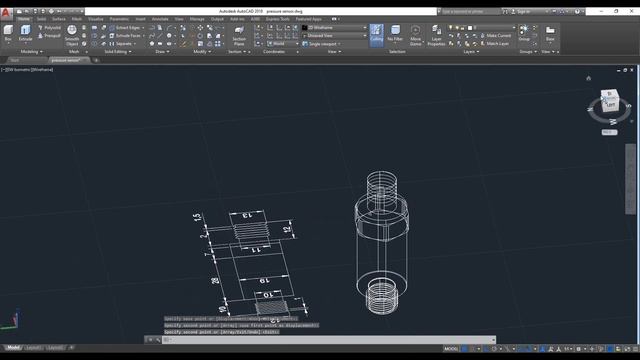Switch to the Solid ribbon tab
Screen dimensions: 640x360
tap(41, 19)
